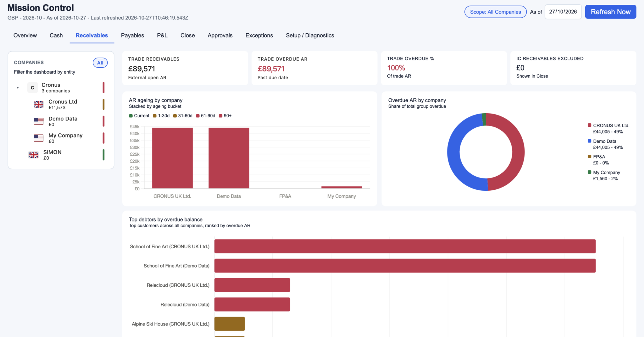Click the UK flag icon beside SIMON
Viewport: 644px width, 337px height.
(34, 155)
